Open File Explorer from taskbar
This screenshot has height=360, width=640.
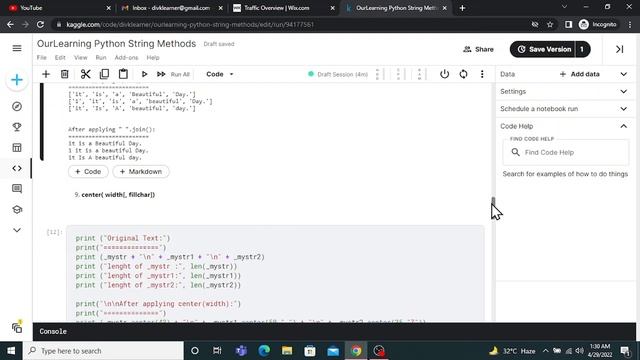287,351
